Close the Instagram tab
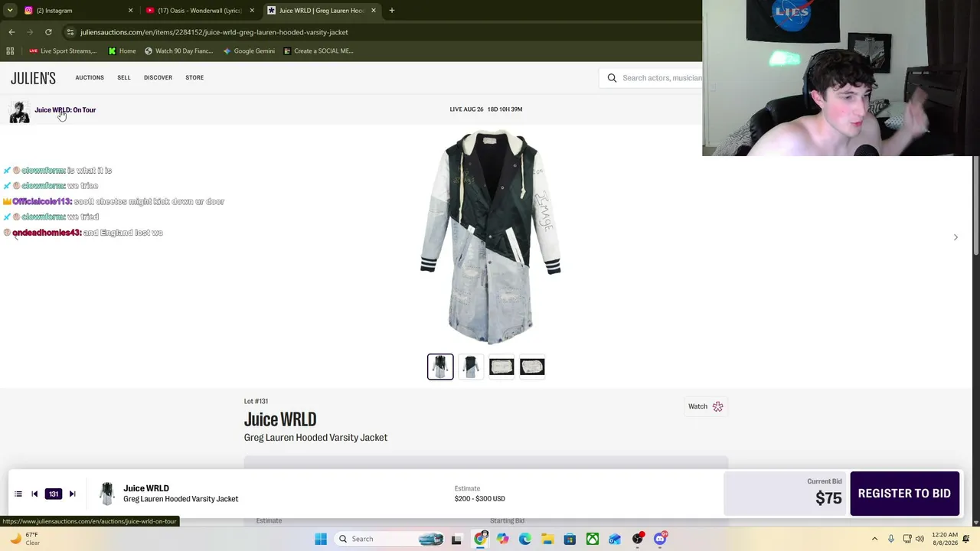The width and height of the screenshot is (980, 551). (x=130, y=11)
